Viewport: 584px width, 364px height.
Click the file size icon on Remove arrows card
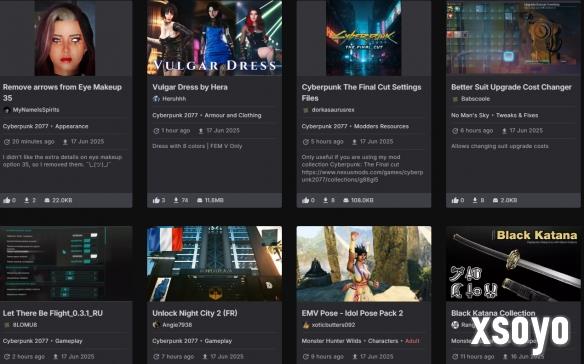(47, 200)
